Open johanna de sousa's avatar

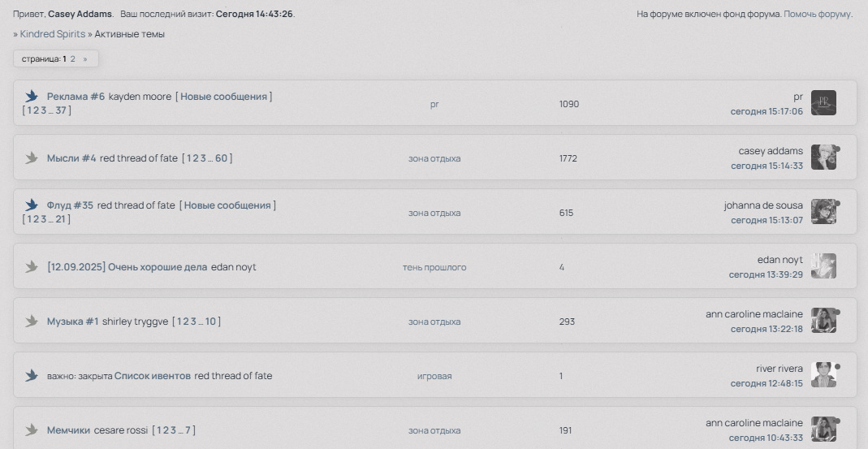coord(823,212)
